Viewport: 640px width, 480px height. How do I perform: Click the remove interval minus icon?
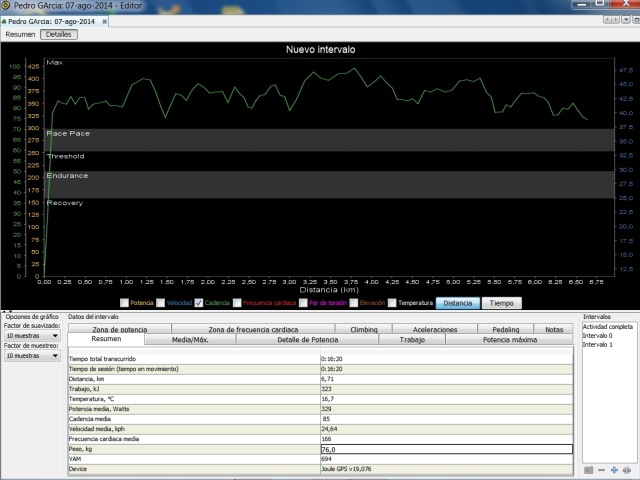[601, 470]
